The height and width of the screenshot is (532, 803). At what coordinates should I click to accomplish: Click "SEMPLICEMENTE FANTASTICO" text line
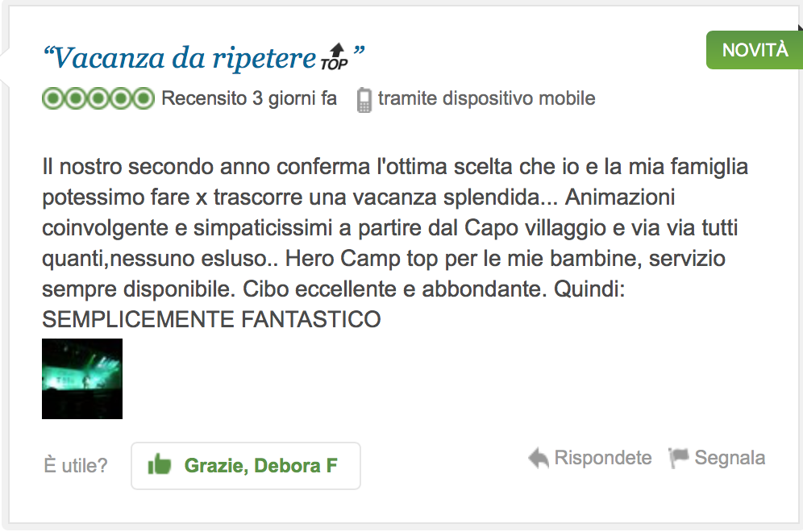tap(211, 319)
